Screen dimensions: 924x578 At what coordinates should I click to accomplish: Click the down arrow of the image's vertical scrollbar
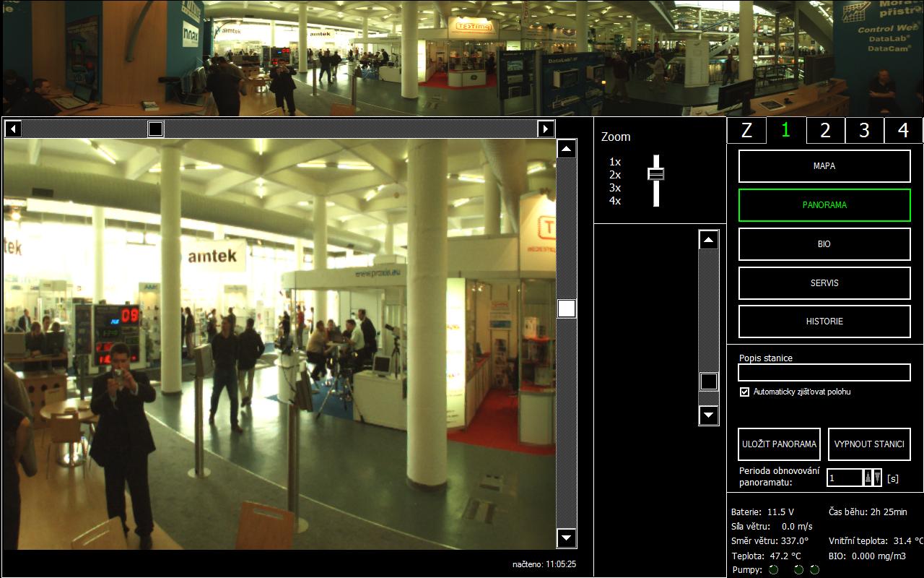(x=567, y=538)
